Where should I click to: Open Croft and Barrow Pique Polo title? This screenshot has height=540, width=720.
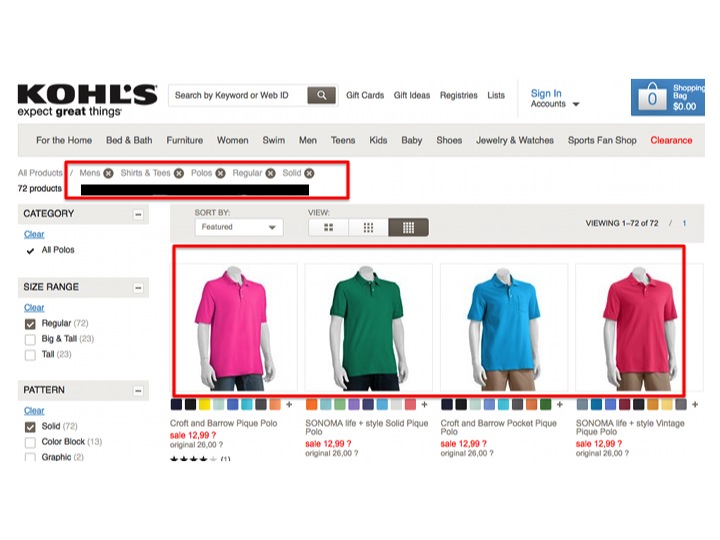pyautogui.click(x=224, y=423)
